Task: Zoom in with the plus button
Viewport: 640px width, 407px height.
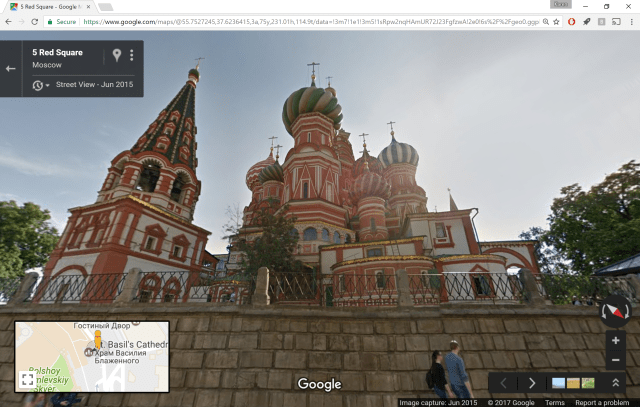Action: click(x=615, y=341)
